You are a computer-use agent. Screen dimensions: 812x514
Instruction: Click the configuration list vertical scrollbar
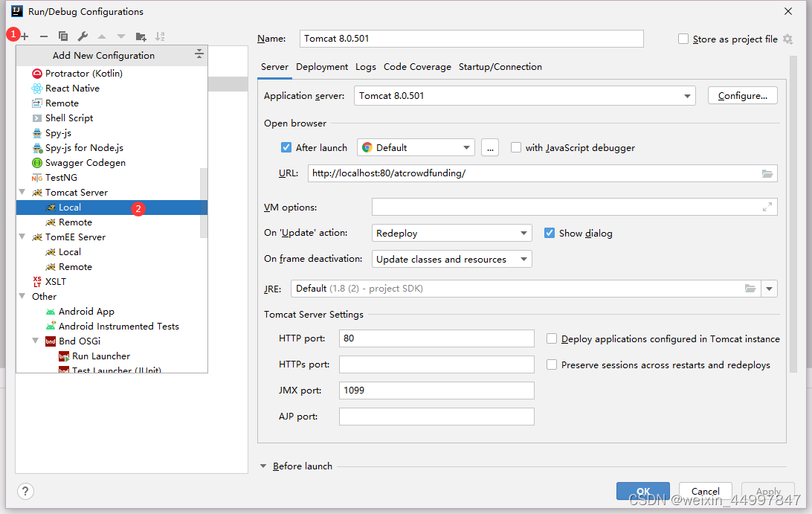pyautogui.click(x=204, y=203)
